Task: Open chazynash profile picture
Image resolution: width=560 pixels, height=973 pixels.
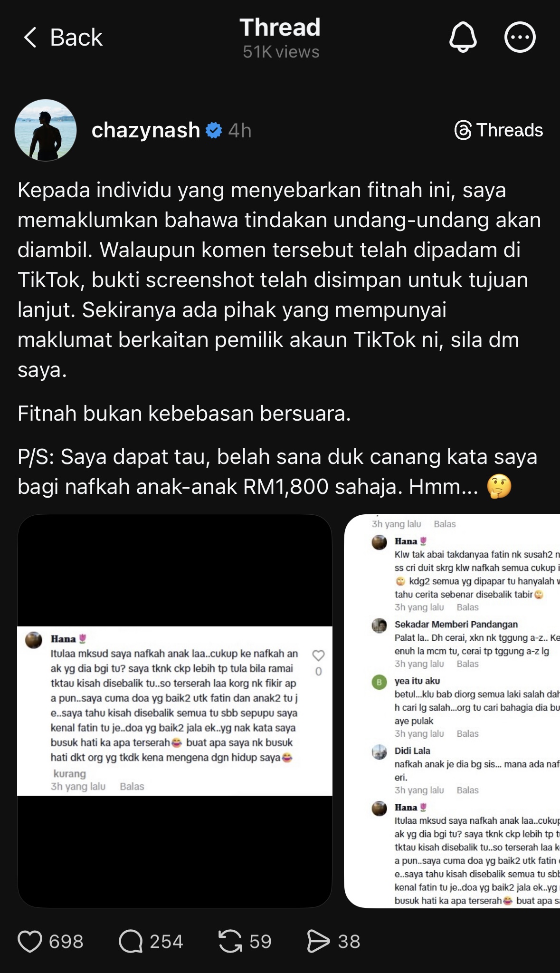Action: tap(46, 130)
